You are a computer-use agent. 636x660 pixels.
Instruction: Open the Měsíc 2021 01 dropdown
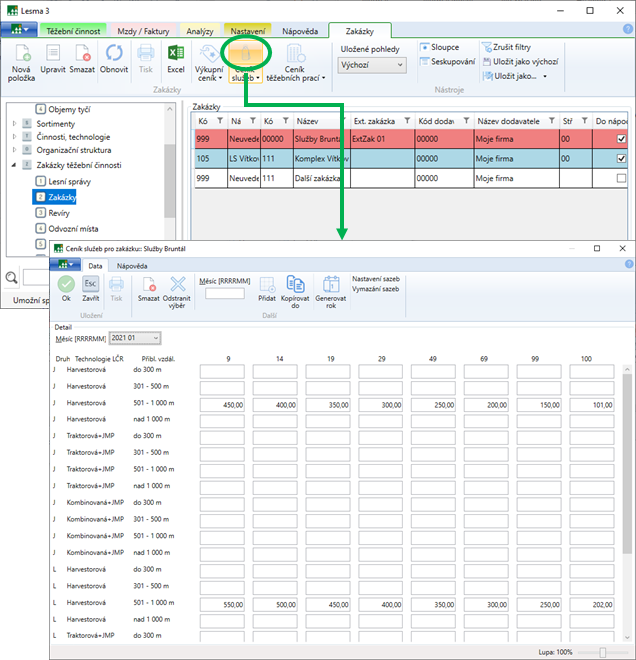tap(134, 338)
